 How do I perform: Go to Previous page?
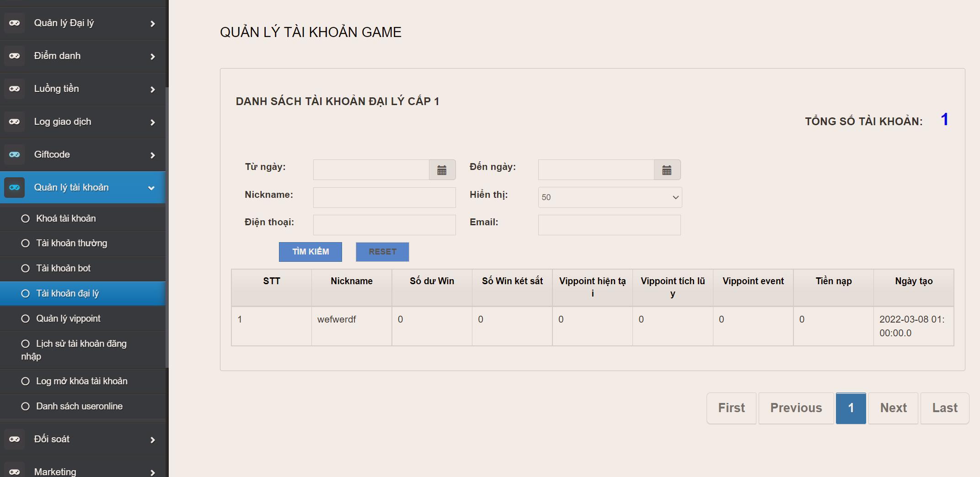pyautogui.click(x=796, y=408)
